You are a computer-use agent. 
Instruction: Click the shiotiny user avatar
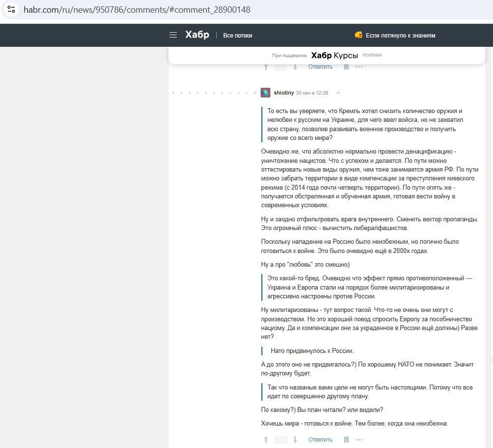[x=265, y=93]
